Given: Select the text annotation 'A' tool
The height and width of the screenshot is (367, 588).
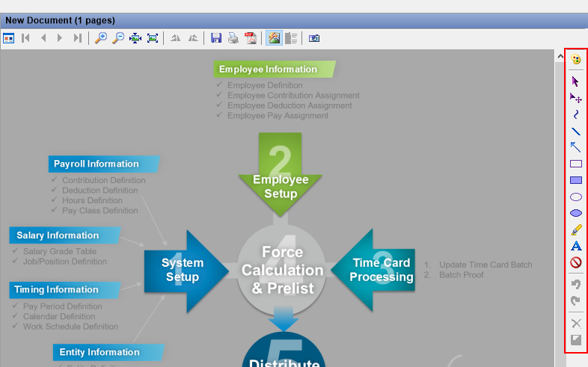Looking at the screenshot, I should 576,246.
